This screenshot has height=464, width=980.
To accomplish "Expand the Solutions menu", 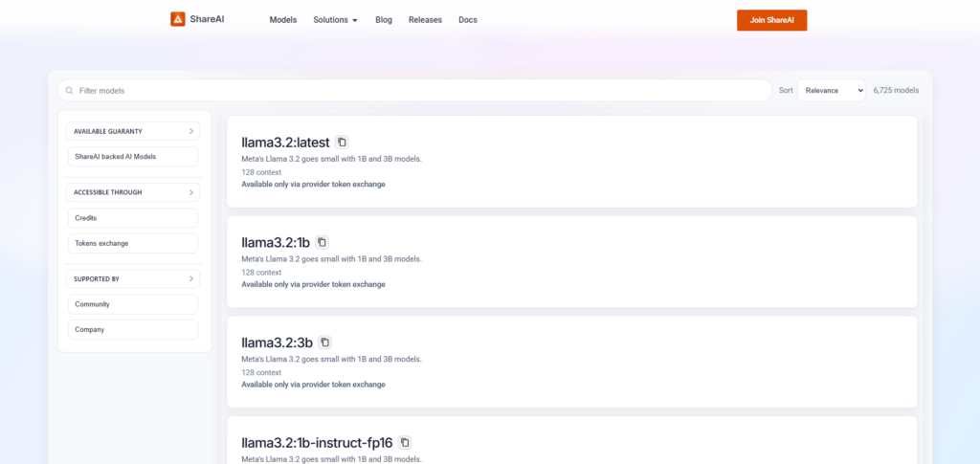I will [335, 20].
